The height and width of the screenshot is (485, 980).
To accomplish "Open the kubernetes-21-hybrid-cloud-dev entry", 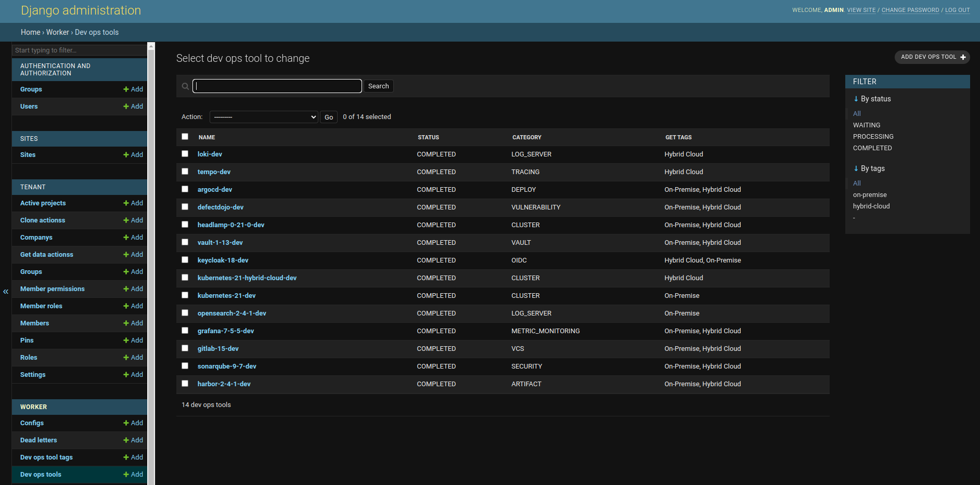I will point(247,278).
